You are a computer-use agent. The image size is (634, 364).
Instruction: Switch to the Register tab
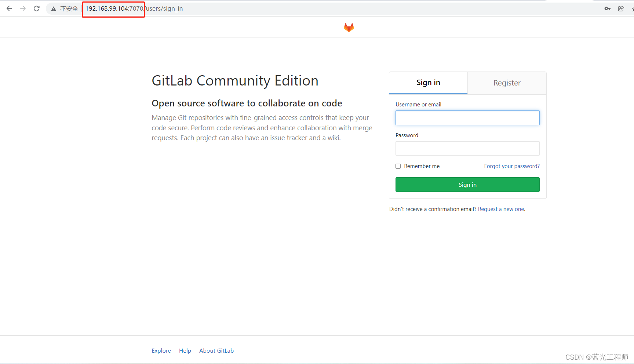point(507,83)
